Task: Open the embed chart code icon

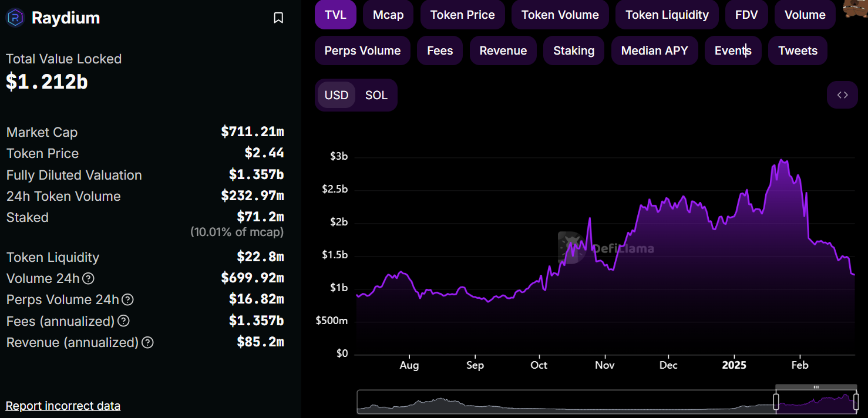Action: pyautogui.click(x=842, y=95)
